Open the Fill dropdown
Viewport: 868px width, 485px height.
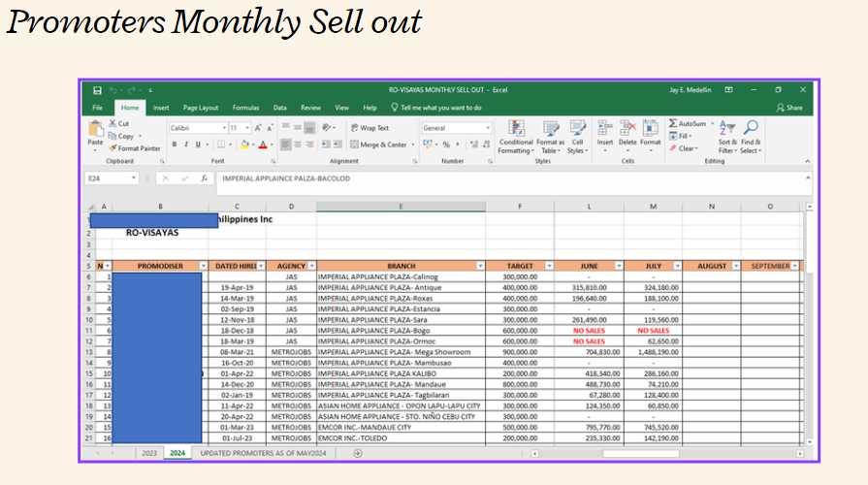[x=681, y=136]
